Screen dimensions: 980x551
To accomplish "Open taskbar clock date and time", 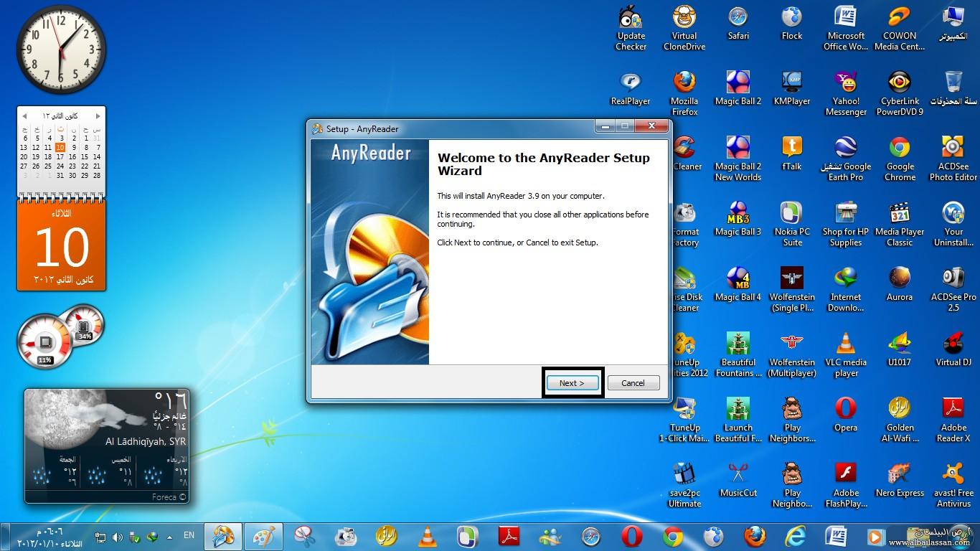I will [x=50, y=537].
